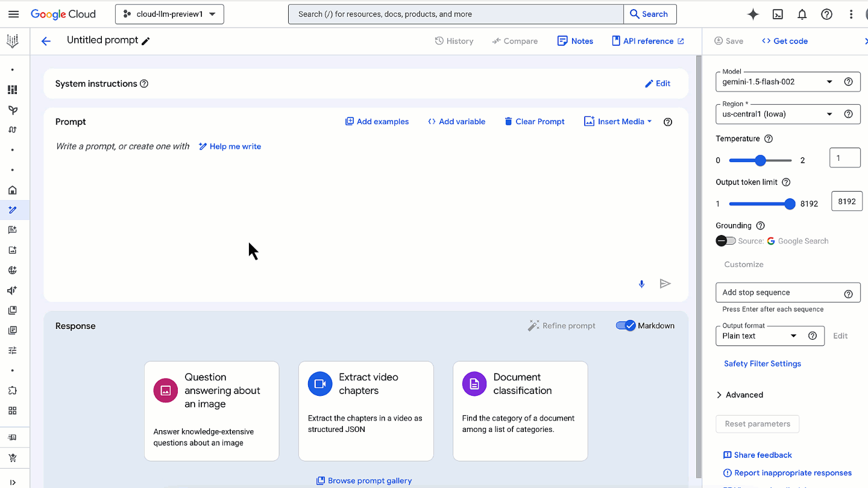Click the pencil icon beside Untitled prompt
Viewport: 868px width, 488px height.
point(145,41)
